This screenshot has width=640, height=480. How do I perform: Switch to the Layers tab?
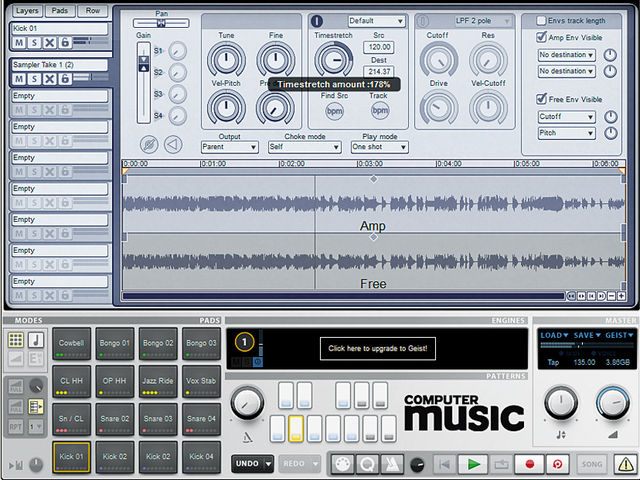pyautogui.click(x=27, y=11)
